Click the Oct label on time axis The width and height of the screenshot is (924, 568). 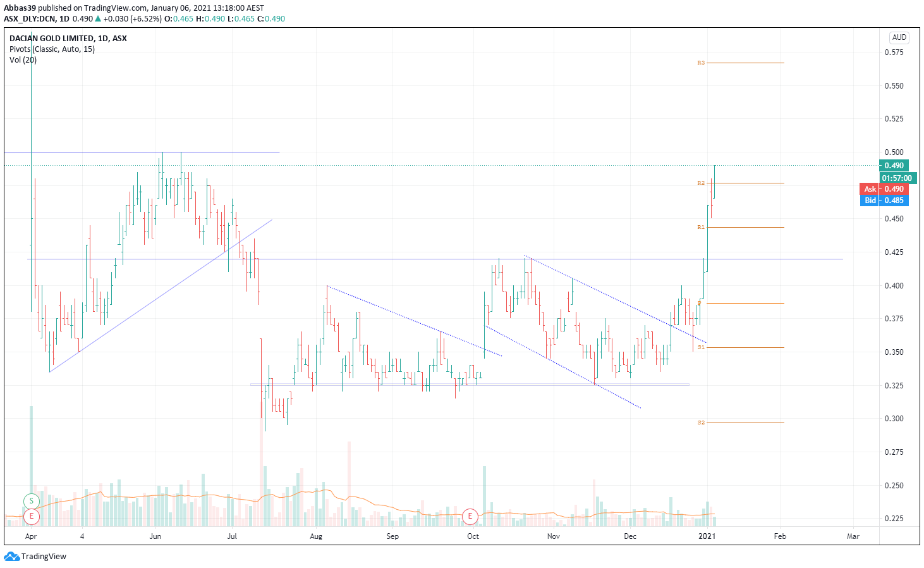(473, 536)
